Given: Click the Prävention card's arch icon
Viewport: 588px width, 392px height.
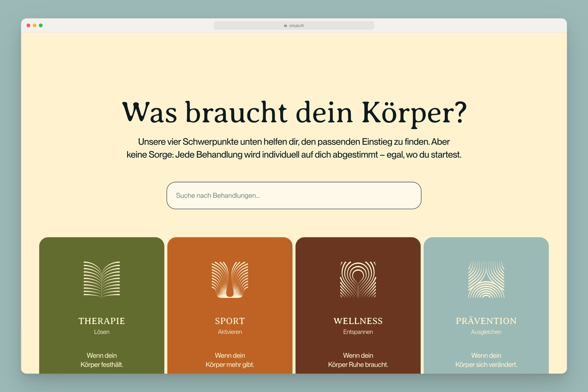Looking at the screenshot, I should (x=486, y=279).
